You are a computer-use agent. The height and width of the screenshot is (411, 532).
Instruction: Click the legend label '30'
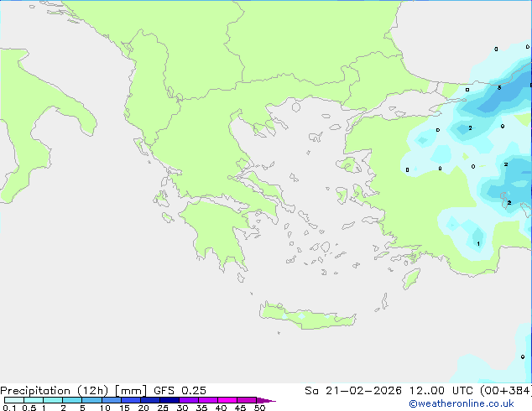182,408
